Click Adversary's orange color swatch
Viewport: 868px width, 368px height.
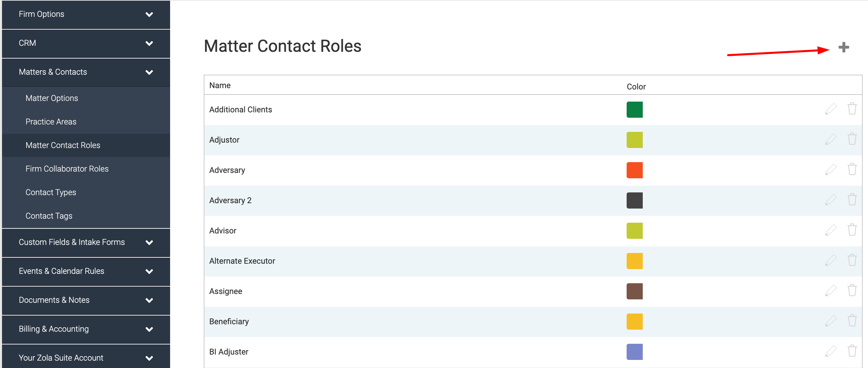(634, 170)
